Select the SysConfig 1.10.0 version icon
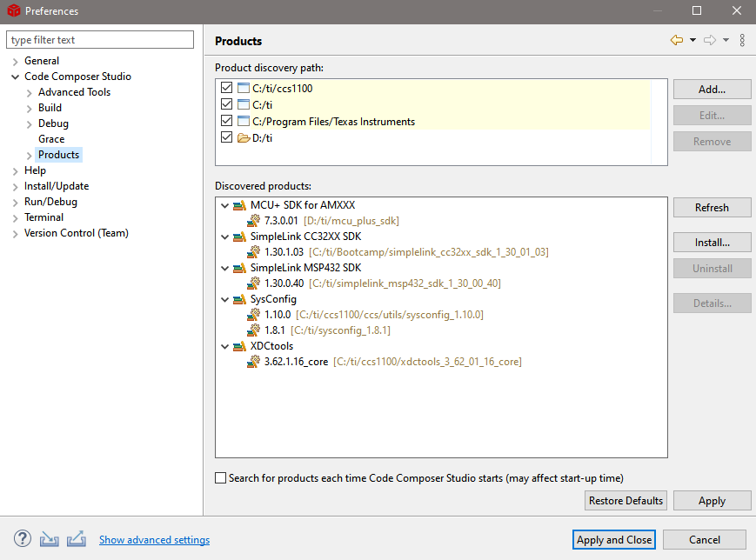The width and height of the screenshot is (756, 560). click(254, 315)
